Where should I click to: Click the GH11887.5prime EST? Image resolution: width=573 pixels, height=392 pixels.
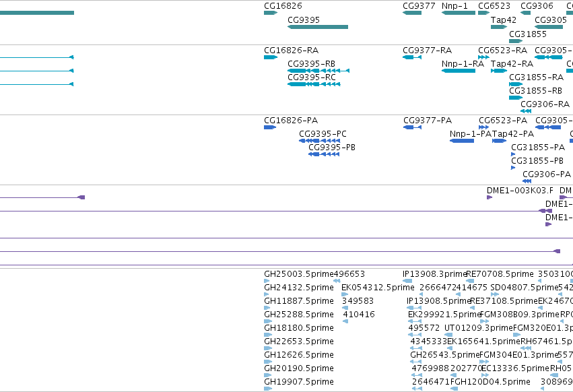[x=267, y=308]
